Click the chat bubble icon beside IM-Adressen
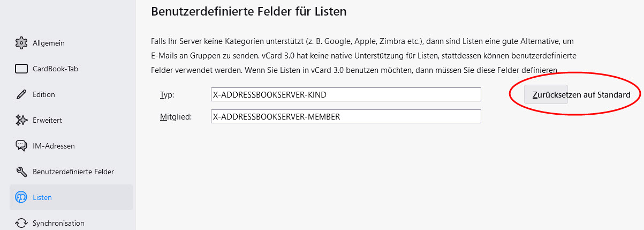This screenshot has height=230, width=644. [21, 146]
